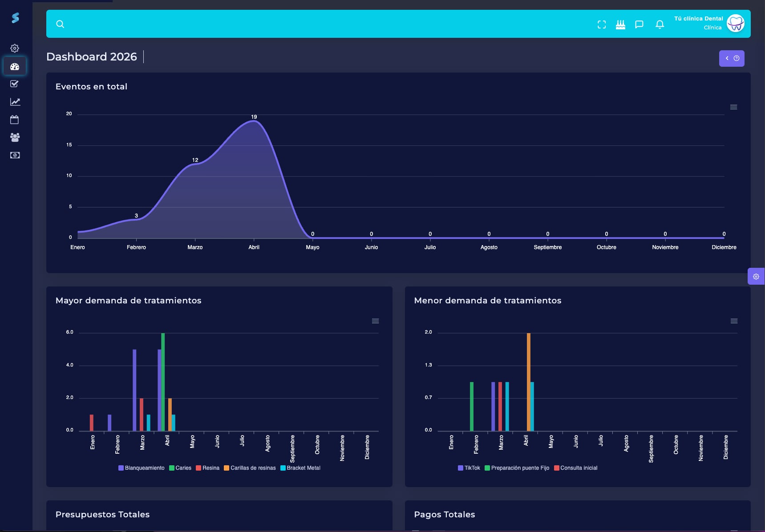765x532 pixels.
Task: Open floating purple settings gear tab
Action: tap(756, 276)
